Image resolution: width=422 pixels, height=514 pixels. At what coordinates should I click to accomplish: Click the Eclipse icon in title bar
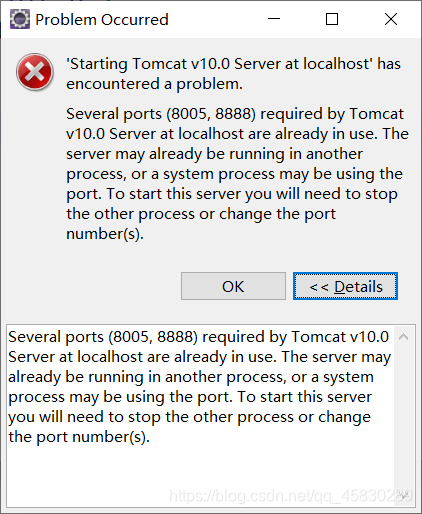coord(20,19)
